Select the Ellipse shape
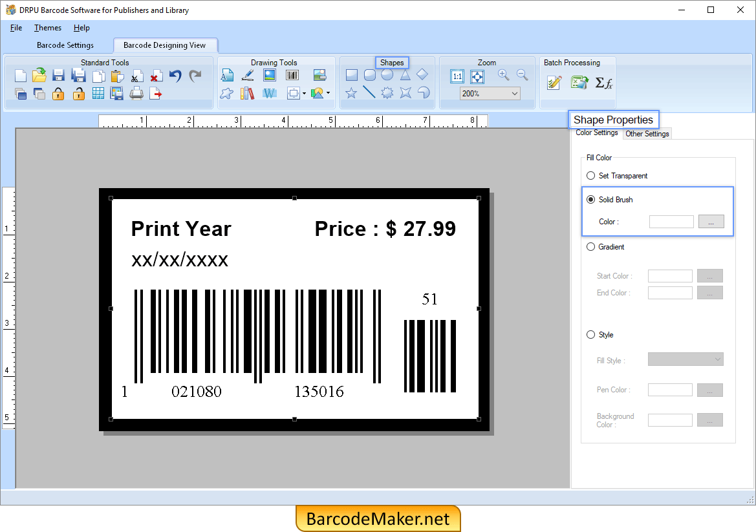Viewport: 756px width, 532px height. (387, 75)
